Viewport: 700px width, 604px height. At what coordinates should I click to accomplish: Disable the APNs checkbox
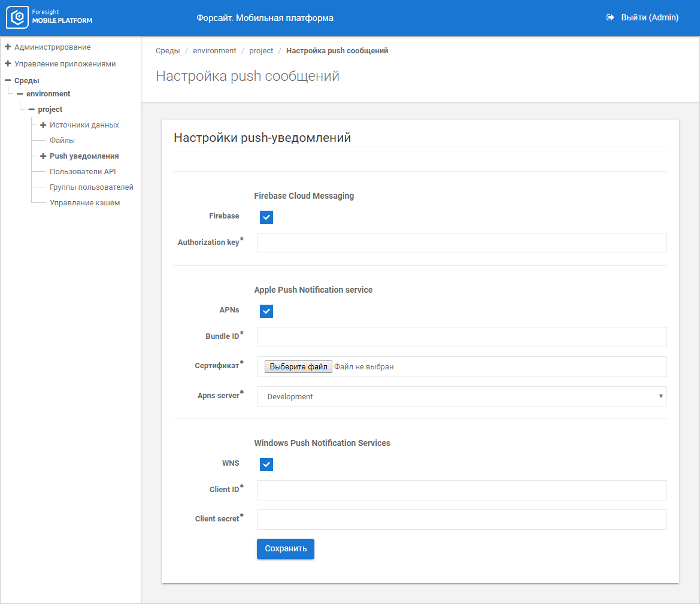click(266, 311)
